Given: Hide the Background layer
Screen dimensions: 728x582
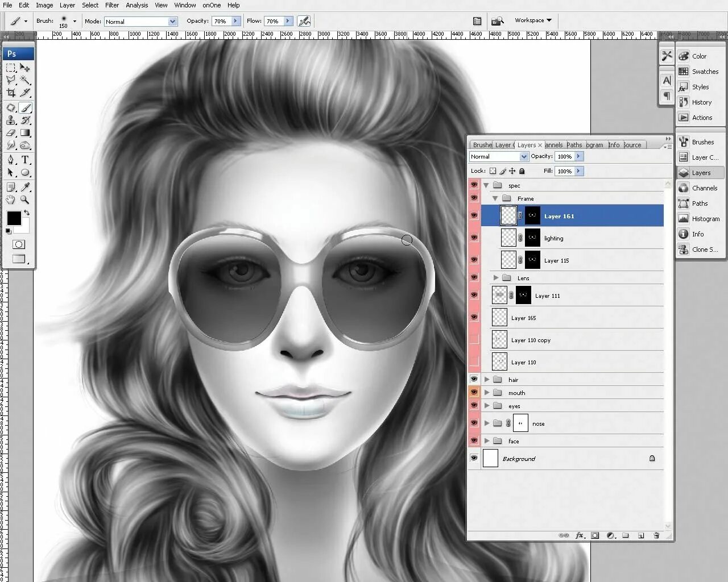Looking at the screenshot, I should tap(474, 458).
